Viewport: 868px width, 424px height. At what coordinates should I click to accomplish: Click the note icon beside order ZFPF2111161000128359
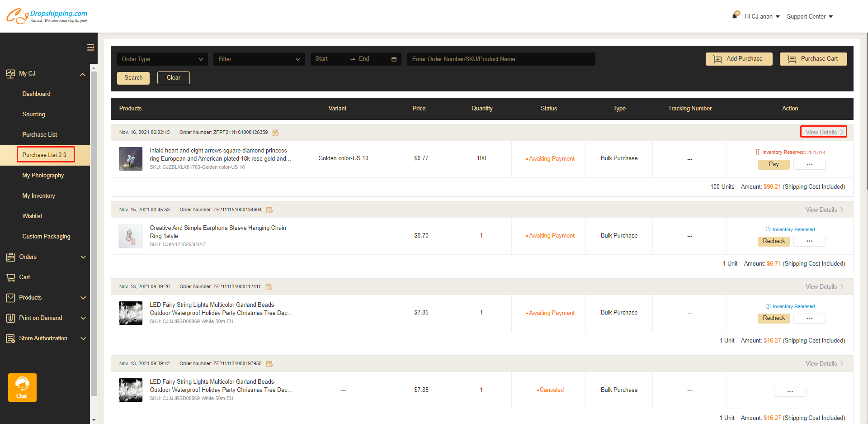coord(276,133)
